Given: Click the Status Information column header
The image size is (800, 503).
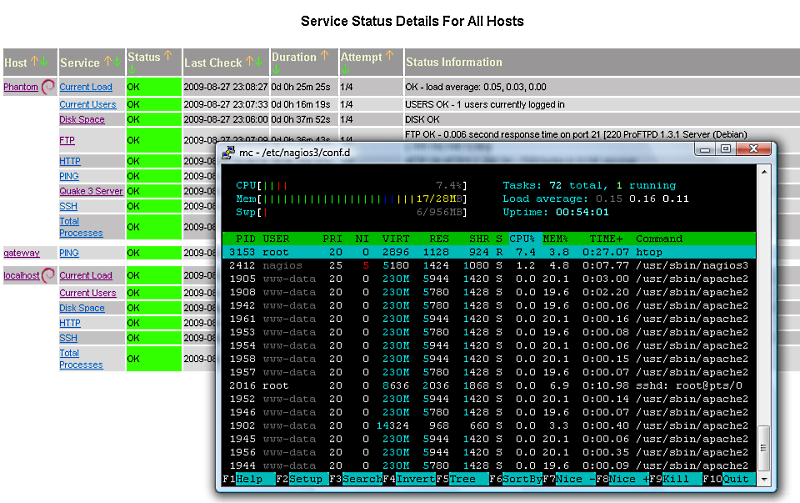Looking at the screenshot, I should tap(454, 62).
